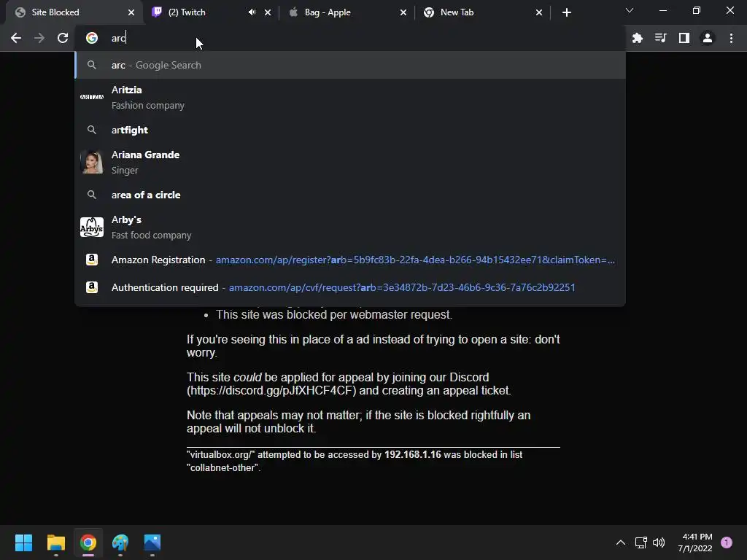Click the magnifier icon beside artfight
Image resolution: width=747 pixels, height=560 pixels.
point(92,130)
